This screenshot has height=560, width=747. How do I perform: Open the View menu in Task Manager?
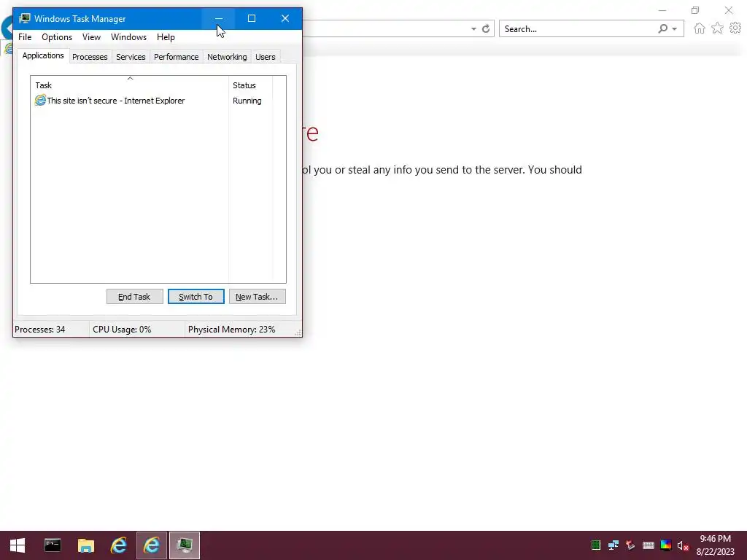point(91,37)
